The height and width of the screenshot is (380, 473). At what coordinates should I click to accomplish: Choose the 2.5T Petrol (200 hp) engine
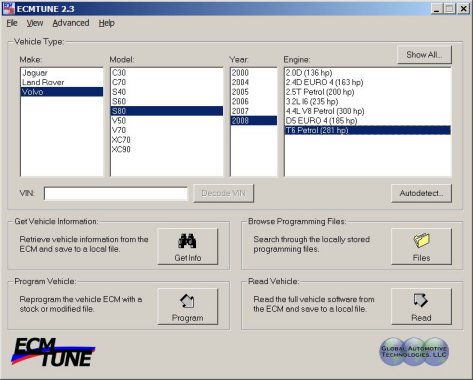tap(368, 92)
